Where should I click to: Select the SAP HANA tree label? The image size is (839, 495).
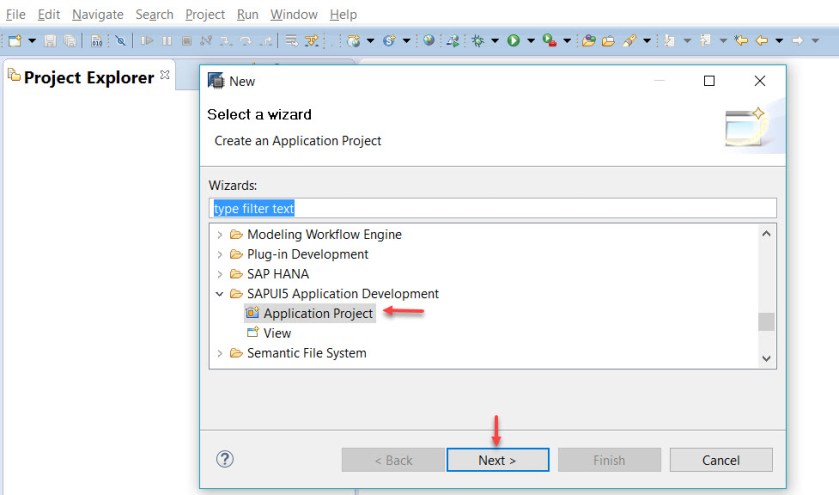278,275
